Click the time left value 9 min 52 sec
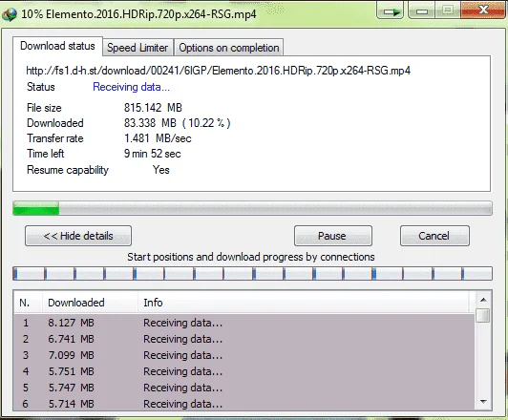Viewport: 508px width, 420px height. [x=152, y=154]
